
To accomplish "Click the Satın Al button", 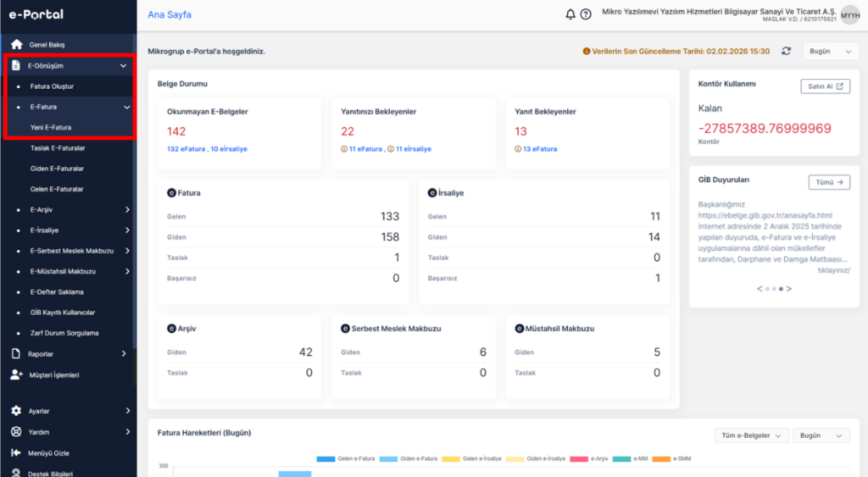I will [825, 86].
